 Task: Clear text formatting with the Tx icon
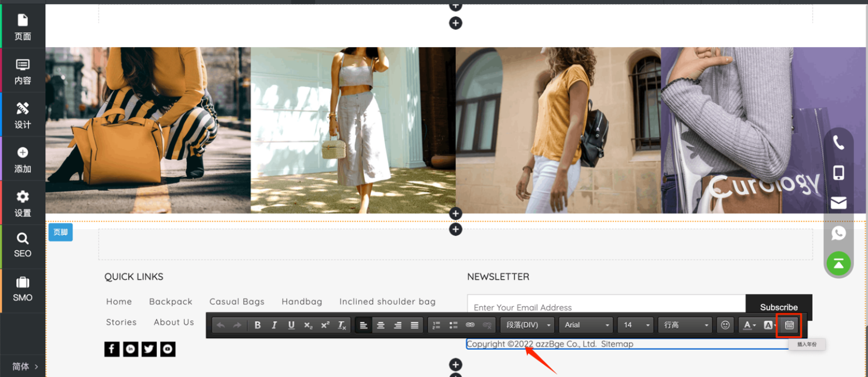click(342, 325)
